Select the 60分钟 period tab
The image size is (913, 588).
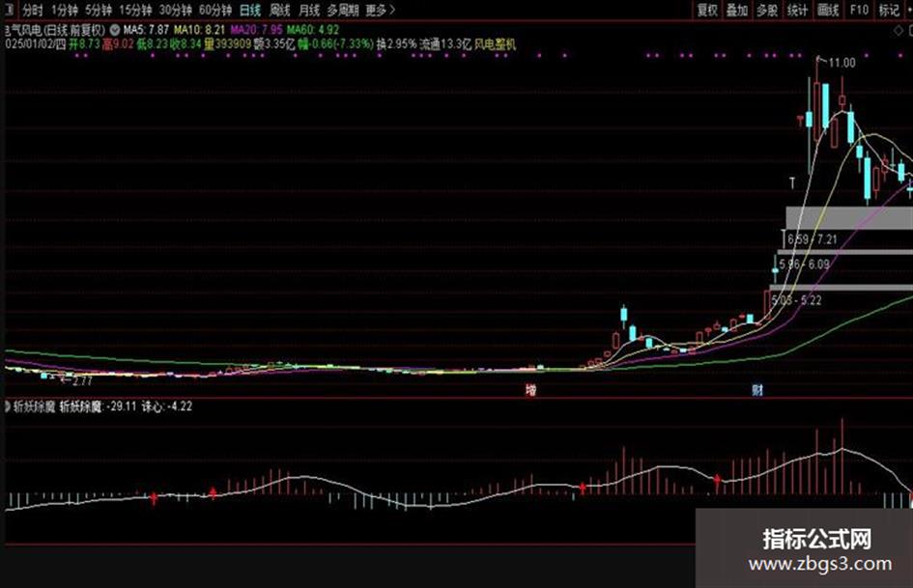pos(214,10)
